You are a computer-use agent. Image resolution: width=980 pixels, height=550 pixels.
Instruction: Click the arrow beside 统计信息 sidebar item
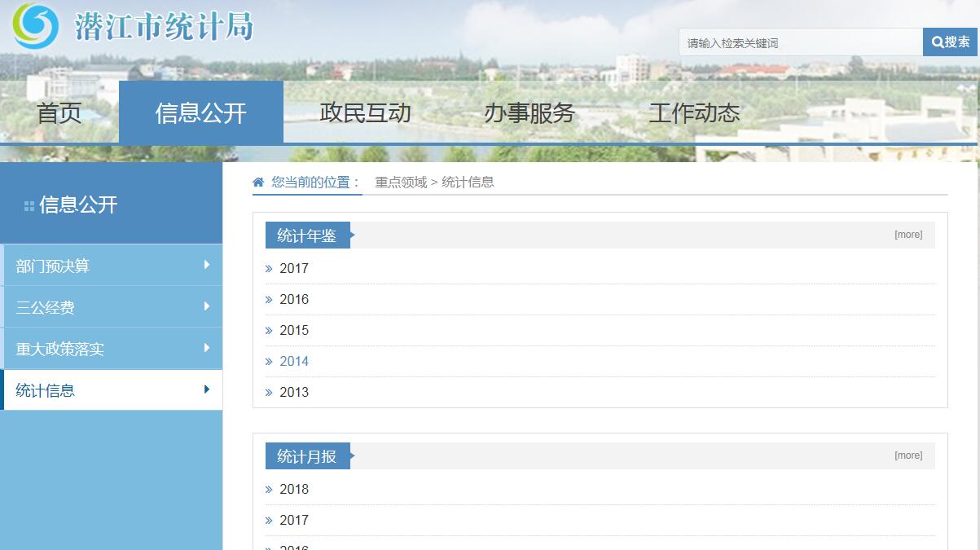click(207, 389)
